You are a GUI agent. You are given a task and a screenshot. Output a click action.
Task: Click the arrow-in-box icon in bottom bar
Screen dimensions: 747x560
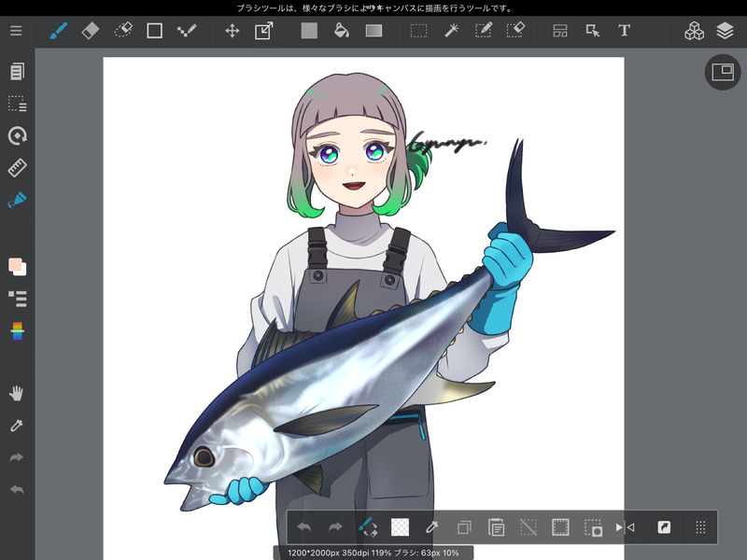pyautogui.click(x=664, y=527)
